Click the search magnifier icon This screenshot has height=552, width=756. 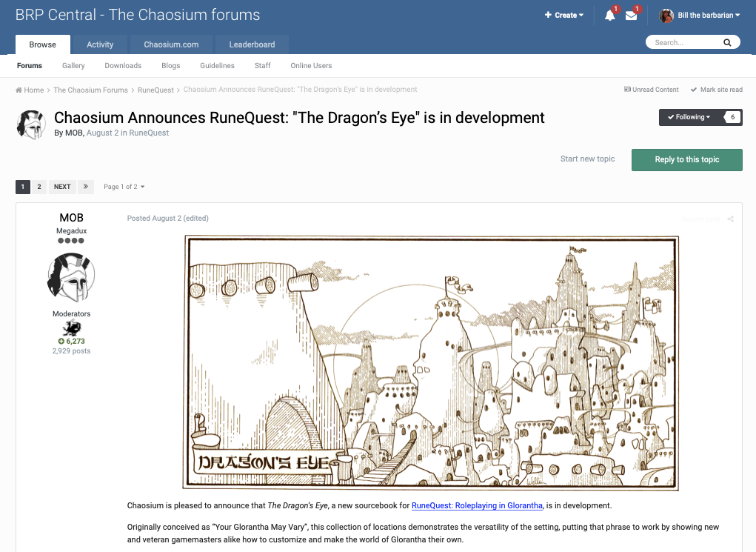point(727,42)
